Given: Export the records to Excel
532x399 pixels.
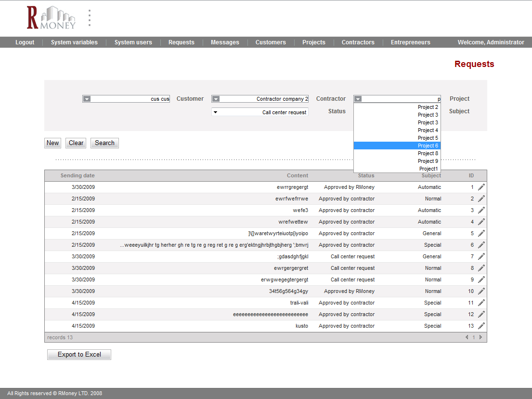Looking at the screenshot, I should click(x=79, y=355).
